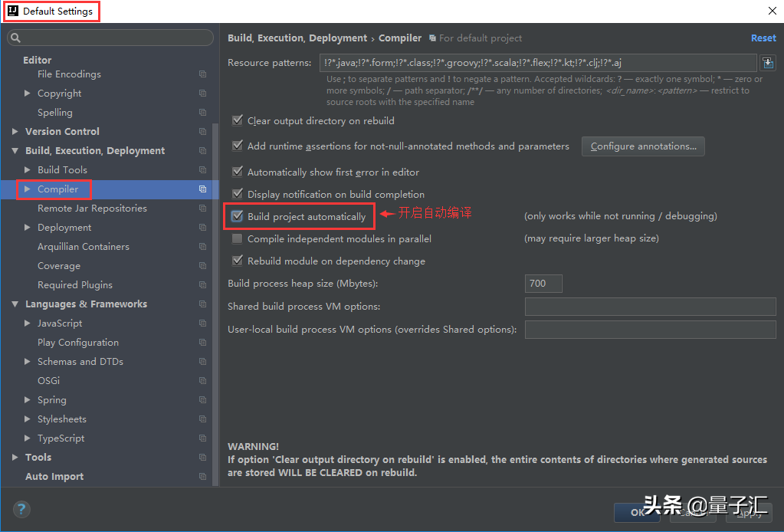
Task: Click the search magnifier icon
Action: 17,37
